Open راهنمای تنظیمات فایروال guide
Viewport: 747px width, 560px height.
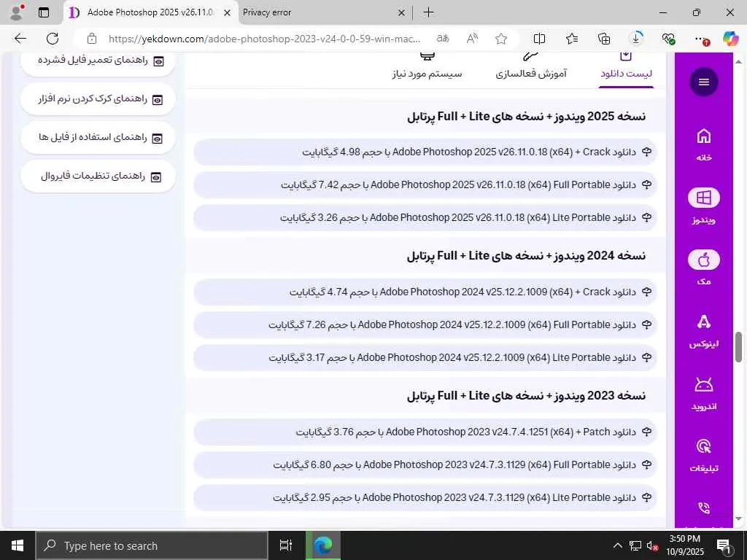tap(98, 176)
